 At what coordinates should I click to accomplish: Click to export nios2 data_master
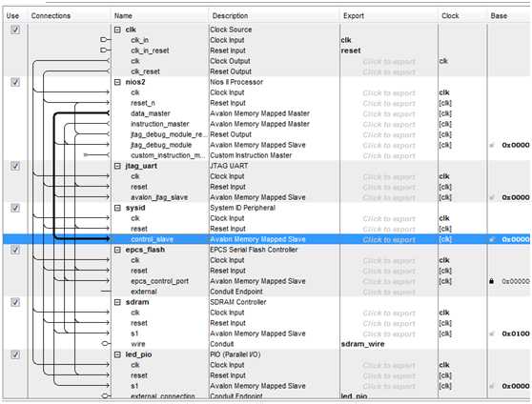click(x=389, y=114)
